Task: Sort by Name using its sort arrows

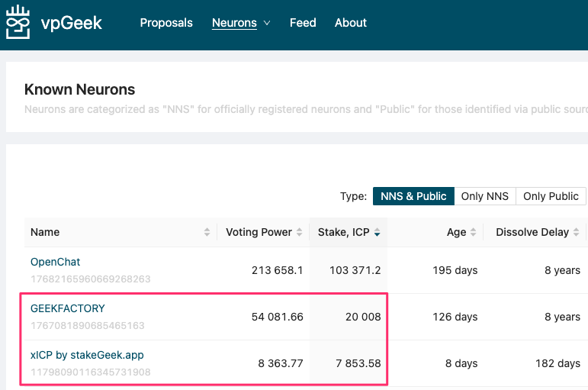Action: [207, 232]
